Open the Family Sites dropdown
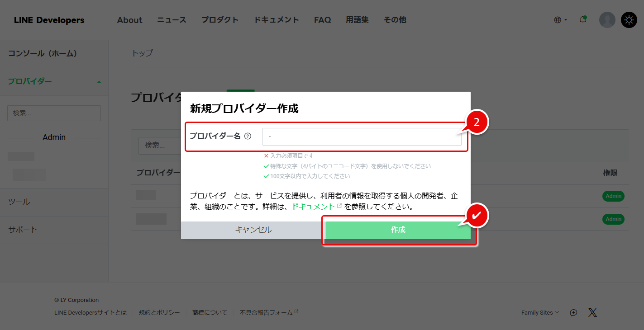 click(539, 312)
